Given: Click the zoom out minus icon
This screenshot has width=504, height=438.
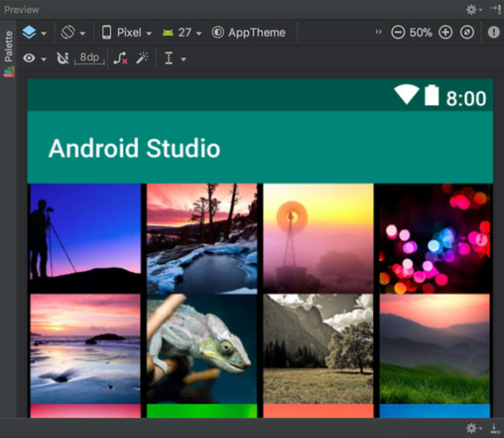Looking at the screenshot, I should point(397,32).
